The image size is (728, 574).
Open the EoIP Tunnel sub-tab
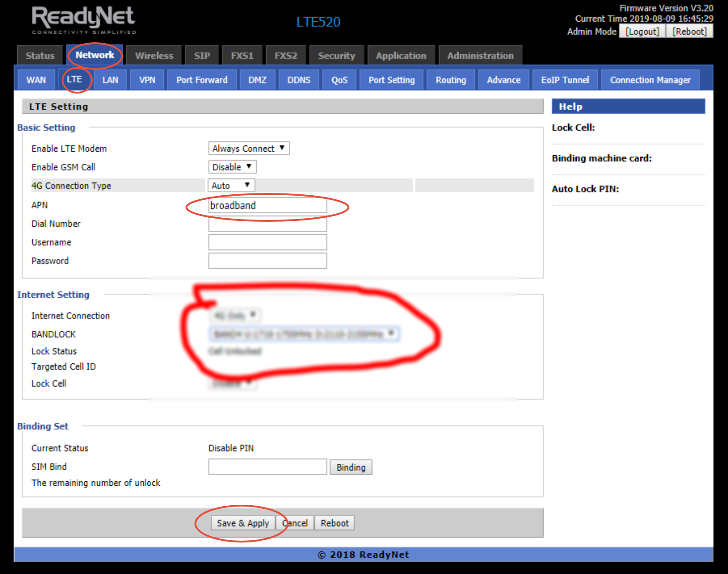pyautogui.click(x=565, y=80)
